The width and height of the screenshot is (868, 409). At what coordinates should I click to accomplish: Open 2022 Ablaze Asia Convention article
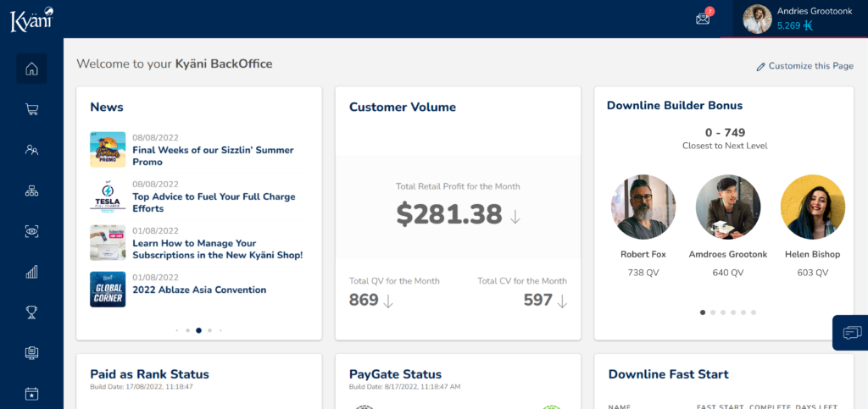point(199,290)
